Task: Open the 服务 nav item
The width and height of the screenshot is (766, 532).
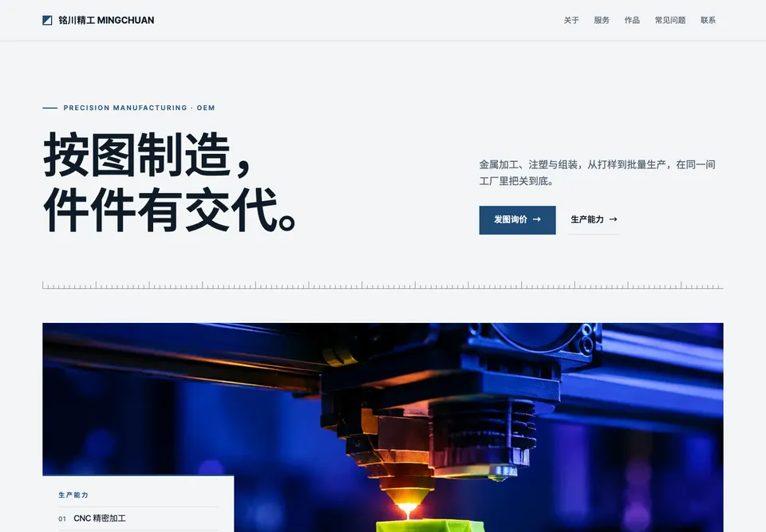Action: click(602, 20)
